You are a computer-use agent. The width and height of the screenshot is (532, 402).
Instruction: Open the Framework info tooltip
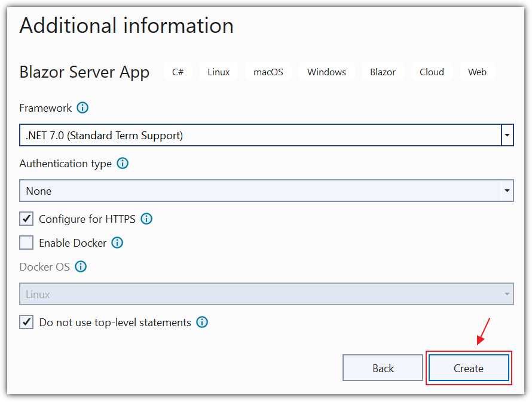coord(82,108)
